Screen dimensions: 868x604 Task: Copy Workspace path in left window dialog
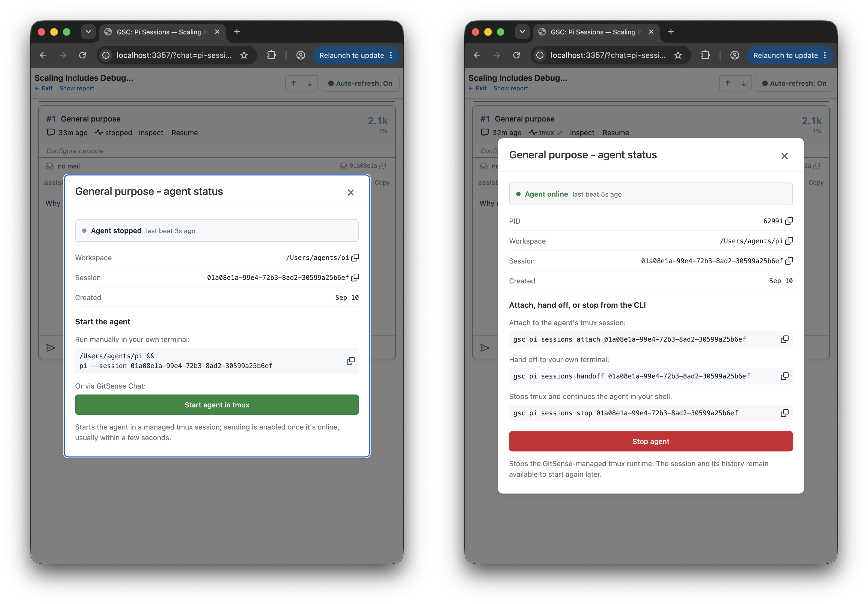tap(355, 257)
